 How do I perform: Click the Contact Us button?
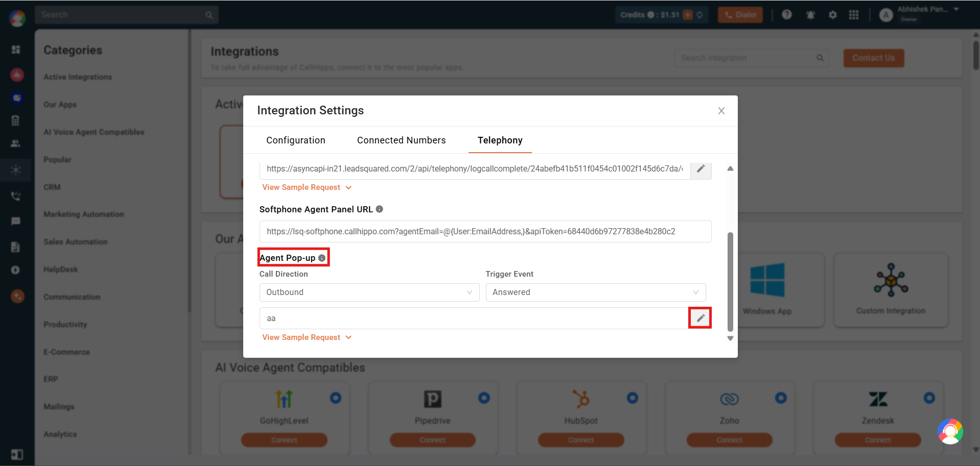[873, 58]
